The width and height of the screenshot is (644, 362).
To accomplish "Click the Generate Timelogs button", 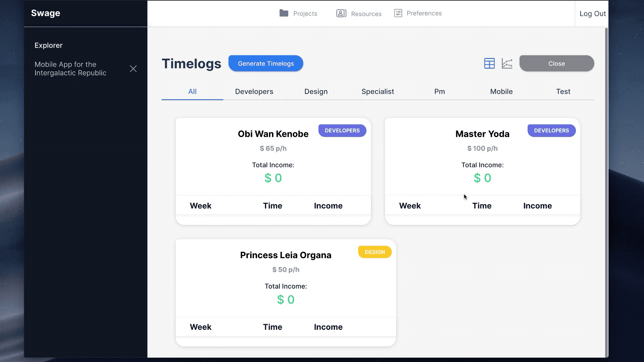I will point(266,63).
